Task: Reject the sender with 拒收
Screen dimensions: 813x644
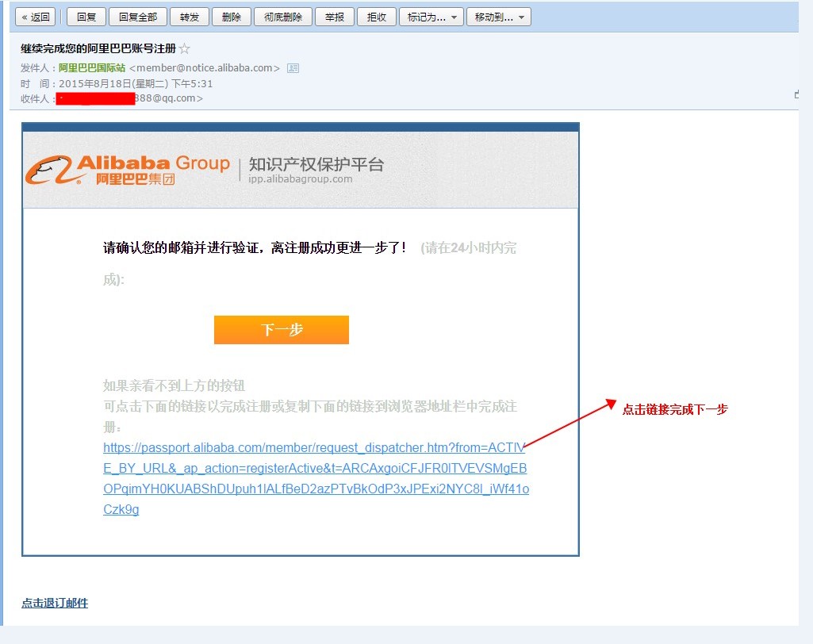Action: (x=377, y=17)
